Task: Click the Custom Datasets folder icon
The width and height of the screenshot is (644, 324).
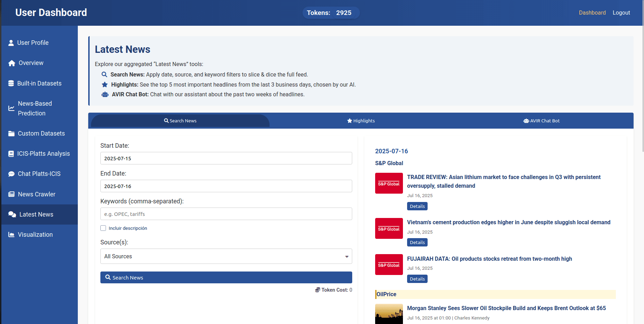Action: point(11,133)
